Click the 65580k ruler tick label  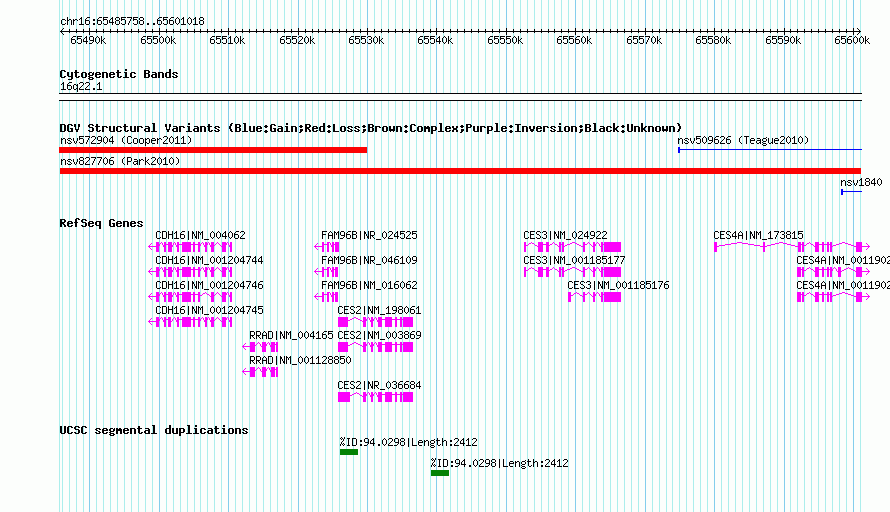(x=713, y=40)
